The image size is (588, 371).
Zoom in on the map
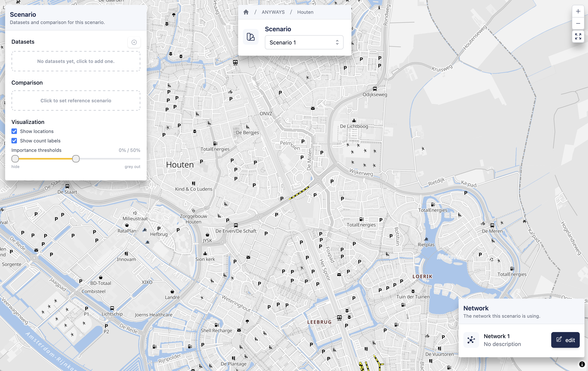point(578,11)
